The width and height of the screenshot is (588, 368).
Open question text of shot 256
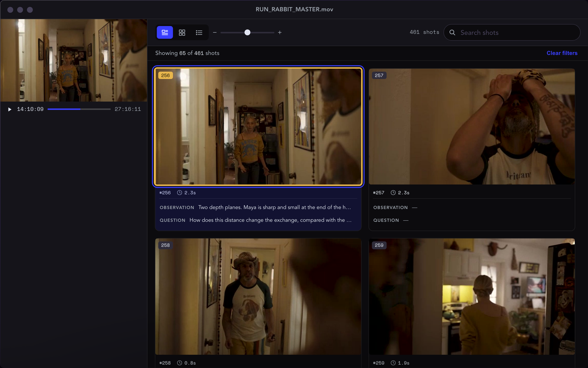270,220
